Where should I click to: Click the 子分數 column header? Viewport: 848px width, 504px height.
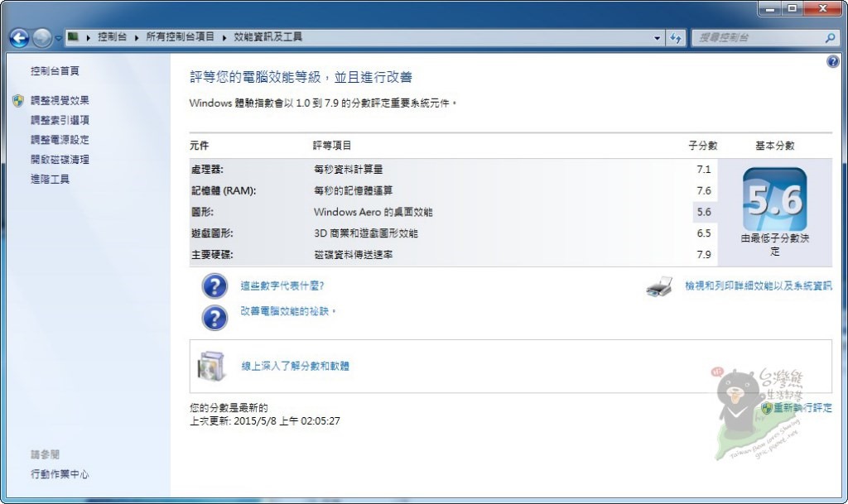[x=702, y=146]
